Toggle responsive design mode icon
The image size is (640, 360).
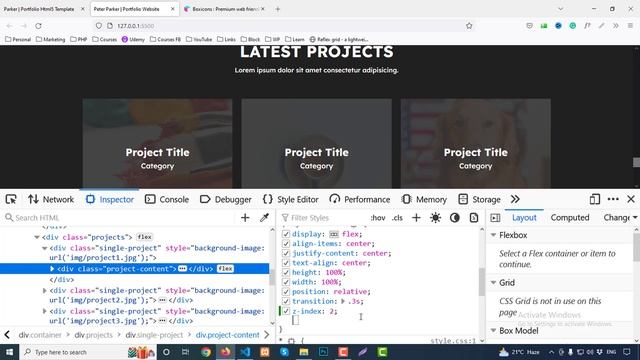pyautogui.click(x=595, y=199)
